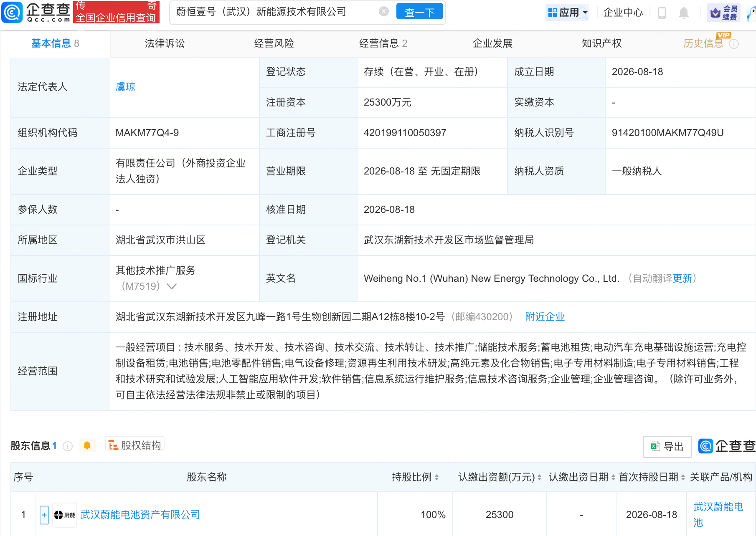This screenshot has height=536, width=756.
Task: Open shareholder 武汉蔚能电池资产有限公司
Action: (140, 515)
